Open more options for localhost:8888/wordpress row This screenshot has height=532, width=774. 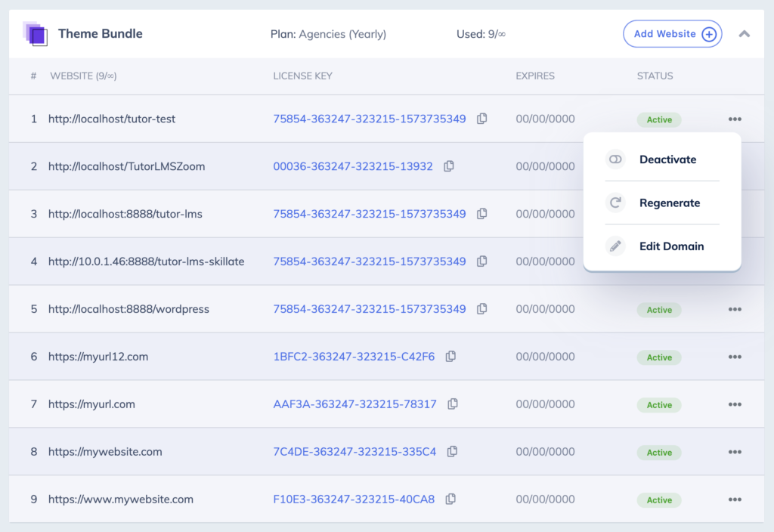735,309
